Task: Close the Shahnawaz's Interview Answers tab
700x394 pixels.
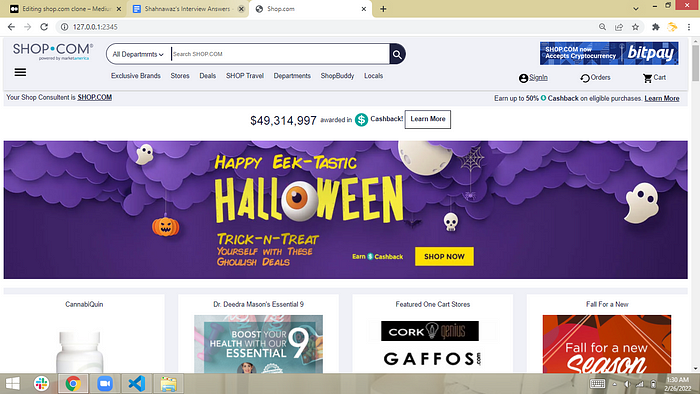Action: click(x=241, y=9)
